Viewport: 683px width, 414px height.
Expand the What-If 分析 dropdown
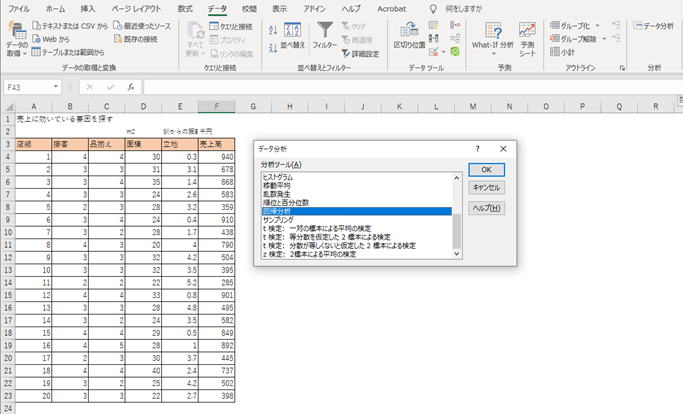(494, 54)
